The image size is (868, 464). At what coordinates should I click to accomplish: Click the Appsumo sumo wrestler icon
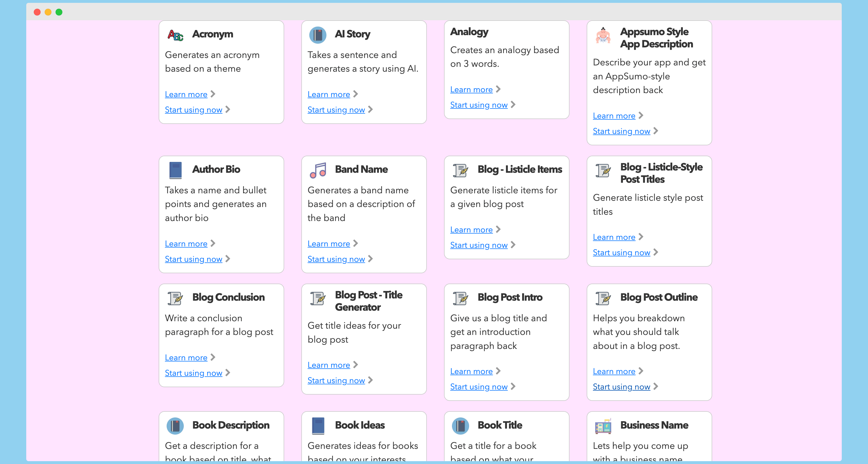603,35
